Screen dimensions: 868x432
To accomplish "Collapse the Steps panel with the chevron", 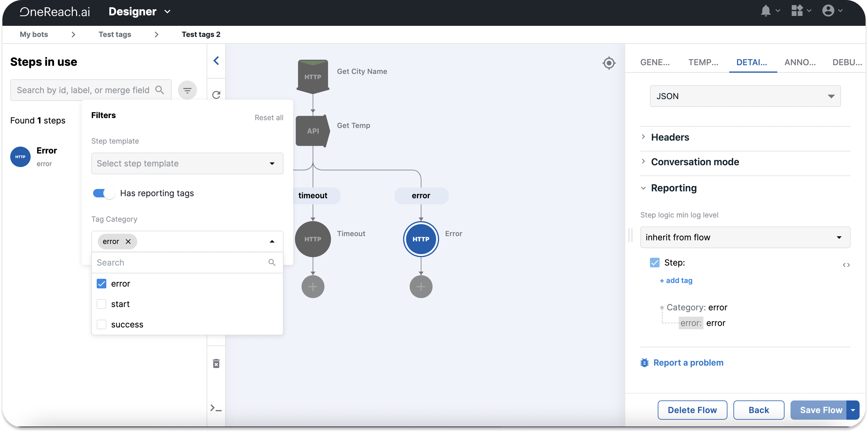I will pos(216,61).
